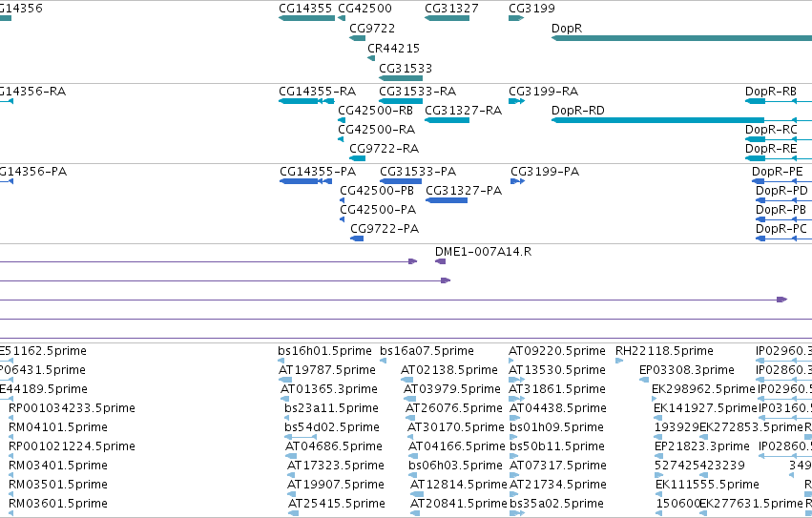Select transcript CG14355-RA
The image size is (812, 518).
306,101
